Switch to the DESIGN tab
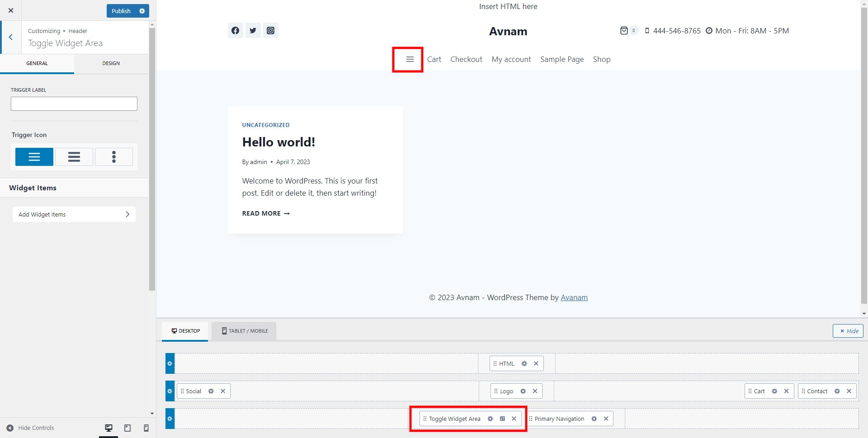868x438 pixels. [x=111, y=63]
